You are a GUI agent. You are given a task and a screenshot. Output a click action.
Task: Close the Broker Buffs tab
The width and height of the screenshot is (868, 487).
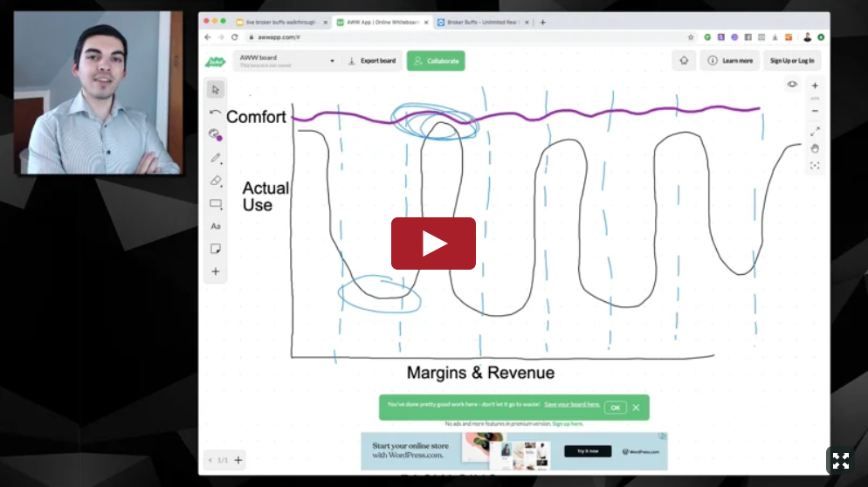527,23
